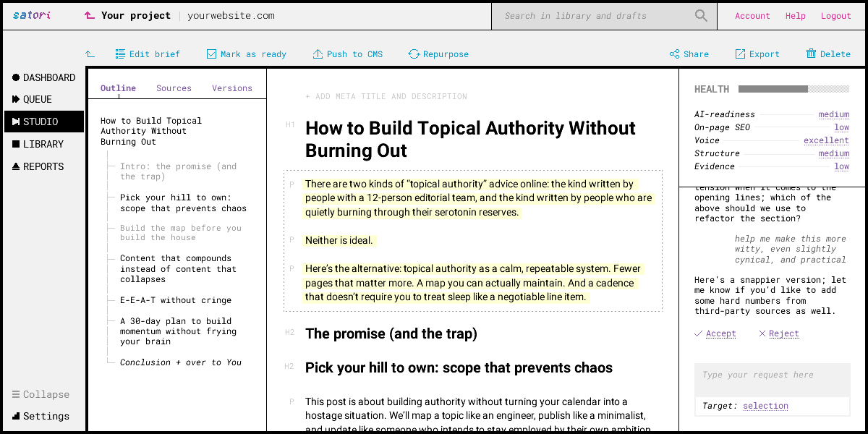Select E-E-A-T without cringe outline item
This screenshot has height=434, width=868.
click(x=176, y=300)
